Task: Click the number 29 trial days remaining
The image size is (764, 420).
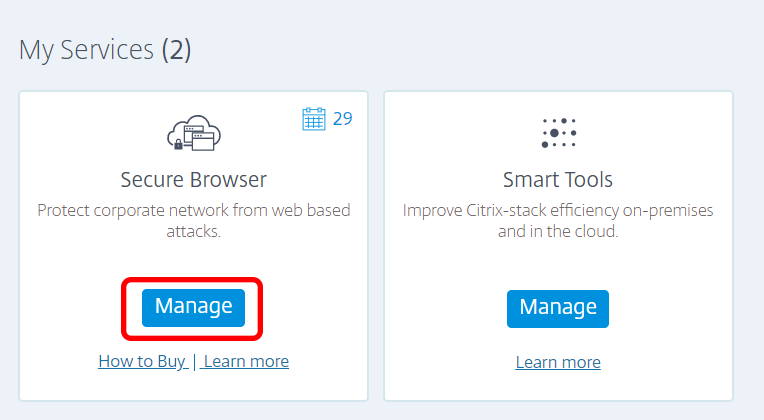Action: pos(343,119)
